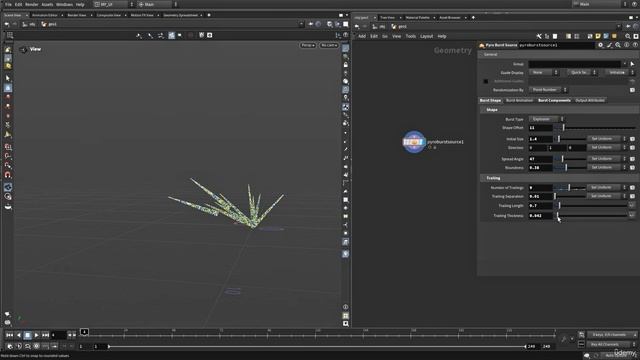
Task: Click the Group input field
Action: click(575, 64)
